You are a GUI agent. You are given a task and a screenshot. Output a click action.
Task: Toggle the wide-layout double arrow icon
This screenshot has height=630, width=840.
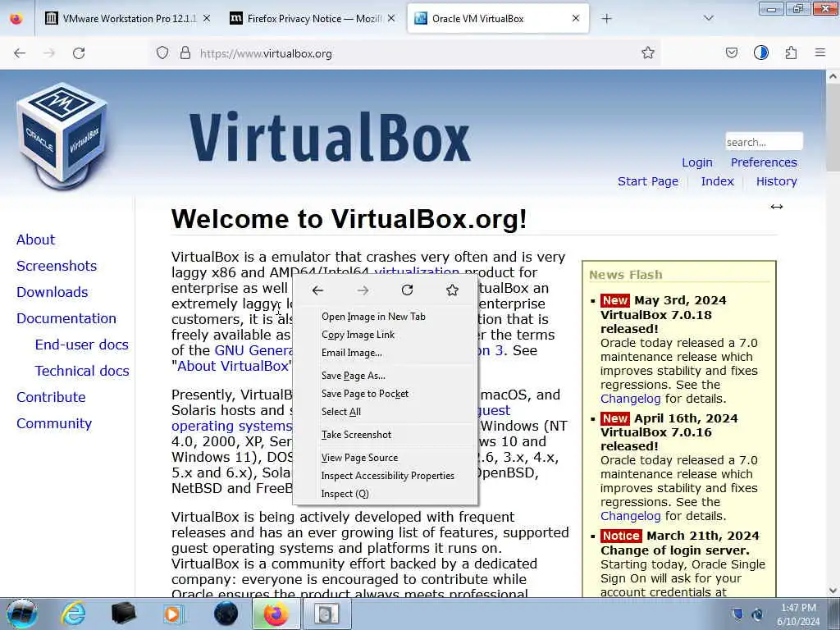[x=776, y=207]
